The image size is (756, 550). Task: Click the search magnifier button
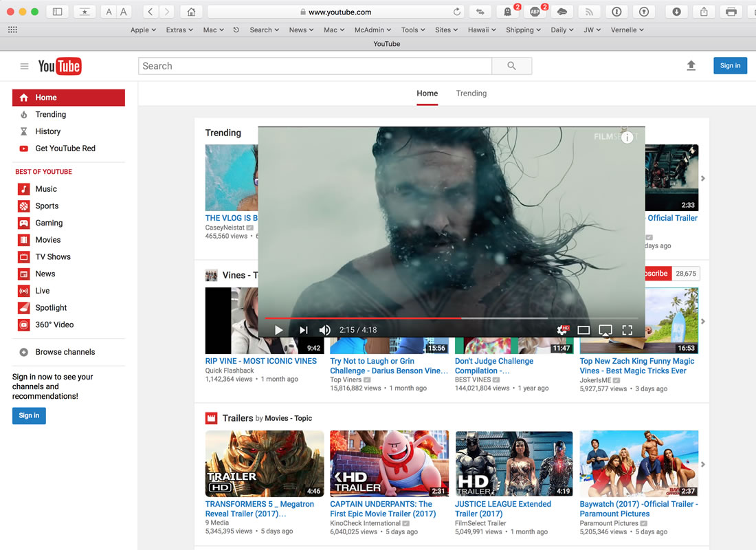[x=511, y=66]
